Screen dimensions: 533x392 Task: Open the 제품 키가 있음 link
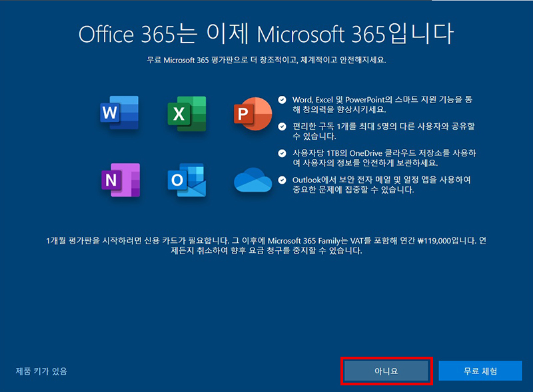click(41, 371)
